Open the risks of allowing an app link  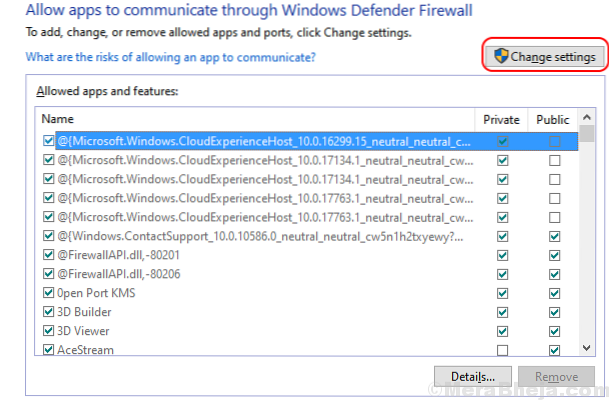click(x=171, y=57)
